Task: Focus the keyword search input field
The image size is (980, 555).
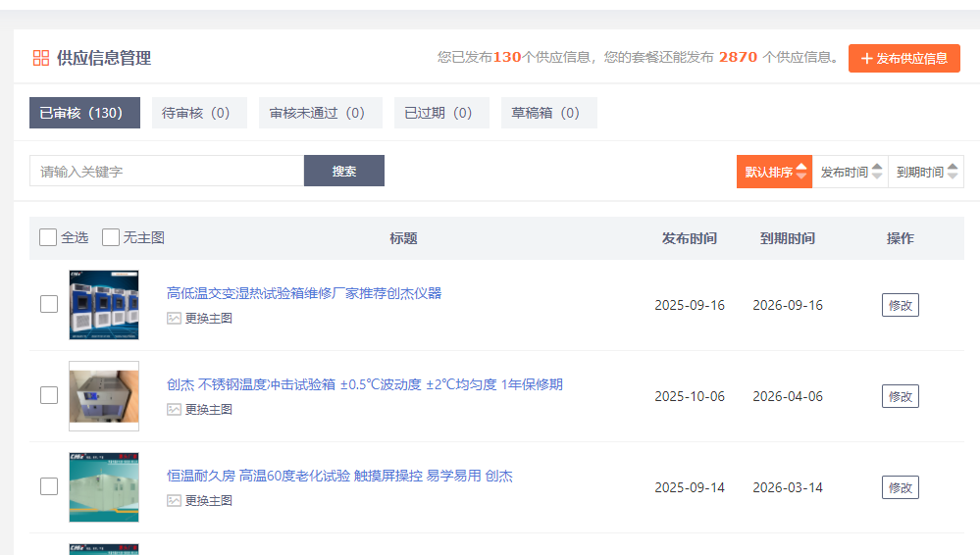Action: (x=167, y=171)
